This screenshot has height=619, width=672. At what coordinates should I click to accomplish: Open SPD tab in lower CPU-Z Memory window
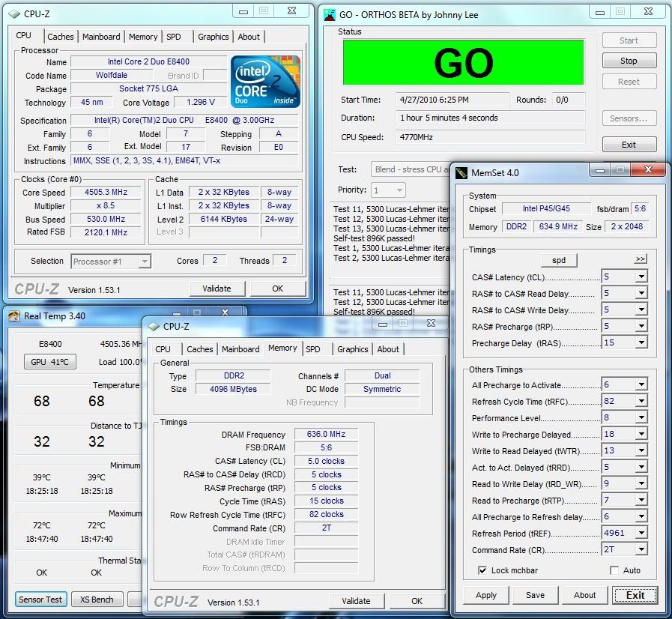(x=313, y=349)
